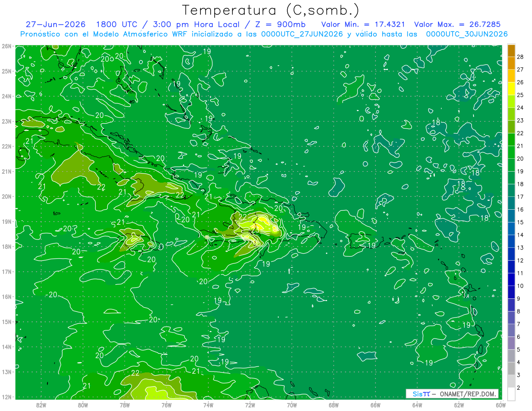Click the initialization time 0000UTC_27JUN2026
532x411 pixels.
tap(302, 34)
